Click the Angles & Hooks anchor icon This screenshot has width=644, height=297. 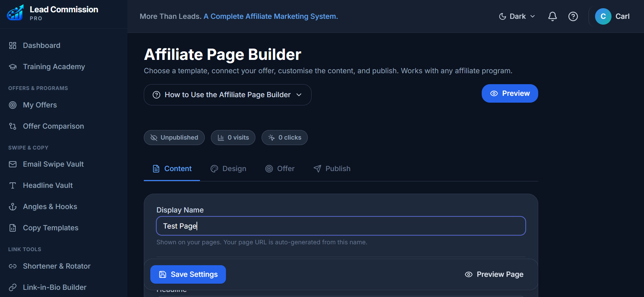[13, 207]
